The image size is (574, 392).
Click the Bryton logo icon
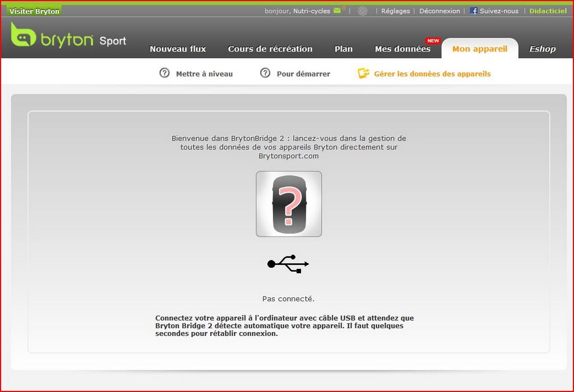pyautogui.click(x=23, y=34)
